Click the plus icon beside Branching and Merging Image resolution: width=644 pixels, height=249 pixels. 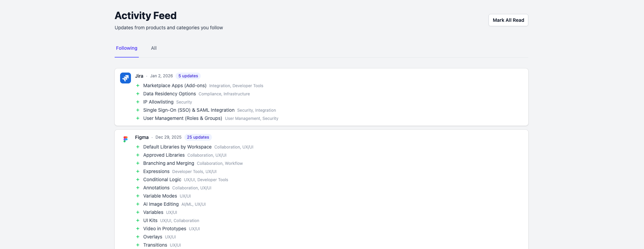pos(138,163)
